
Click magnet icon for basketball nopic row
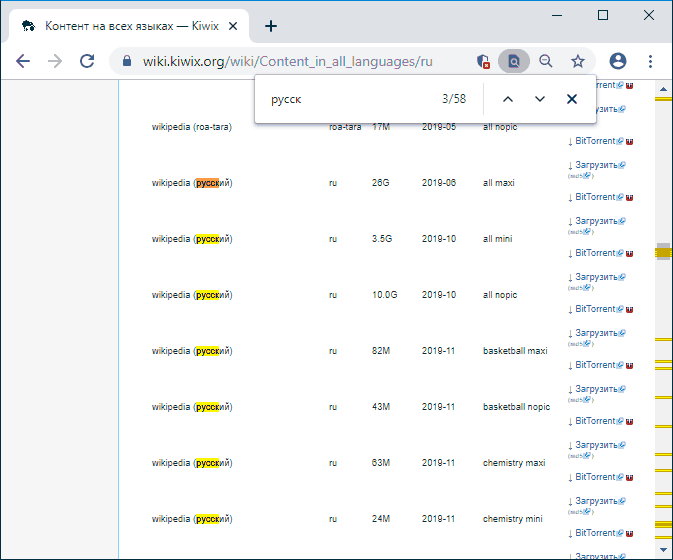point(629,421)
